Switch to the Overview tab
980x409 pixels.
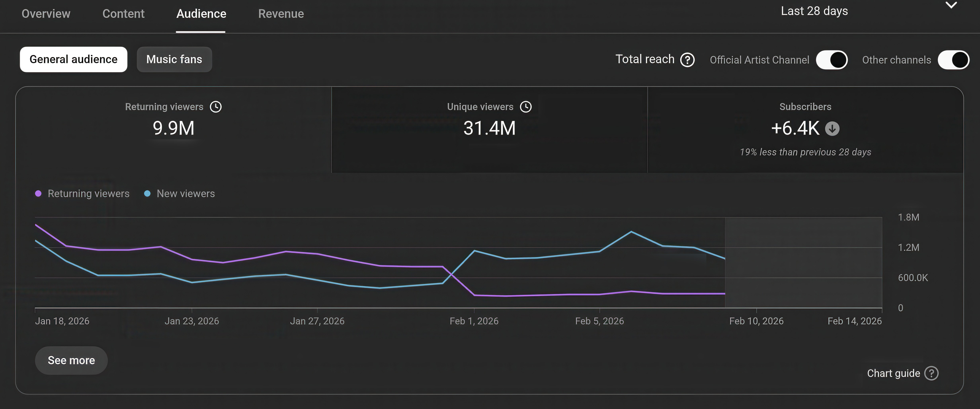click(46, 14)
